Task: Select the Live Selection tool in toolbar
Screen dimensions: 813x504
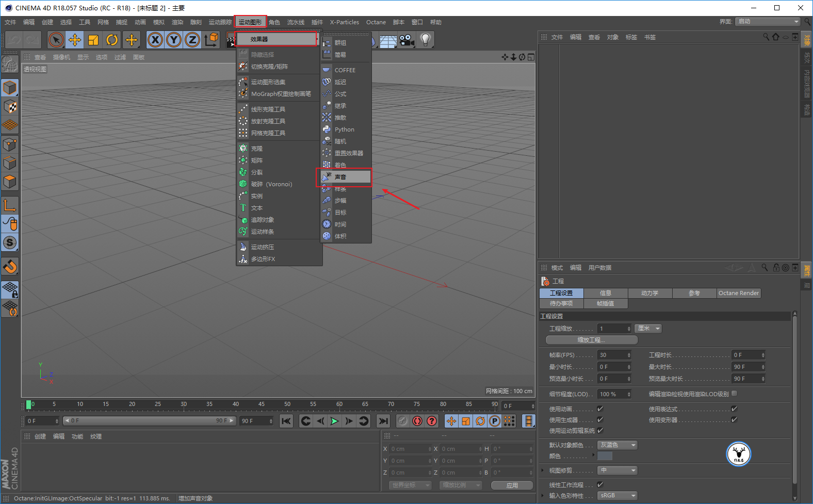Action: (x=56, y=40)
